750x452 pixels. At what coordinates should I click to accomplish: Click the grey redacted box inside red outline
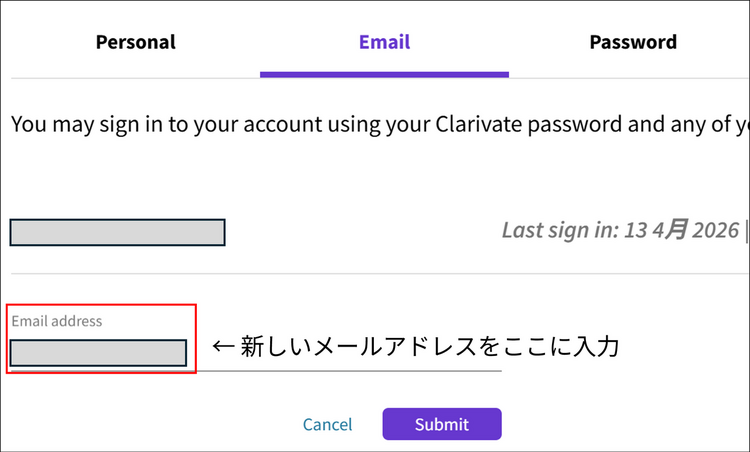tap(98, 353)
